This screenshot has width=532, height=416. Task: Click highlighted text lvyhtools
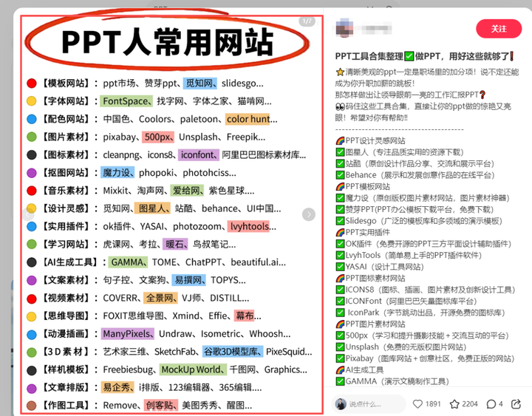point(249,226)
